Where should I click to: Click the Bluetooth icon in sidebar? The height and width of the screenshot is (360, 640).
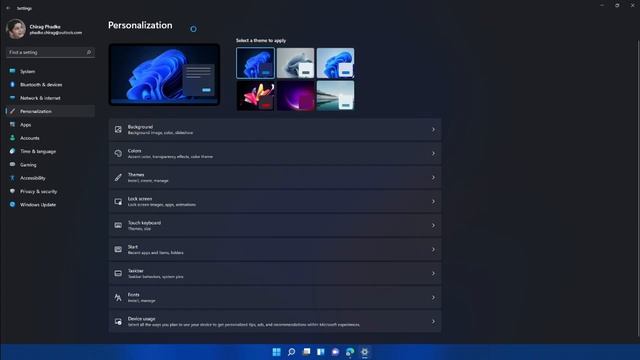12,84
